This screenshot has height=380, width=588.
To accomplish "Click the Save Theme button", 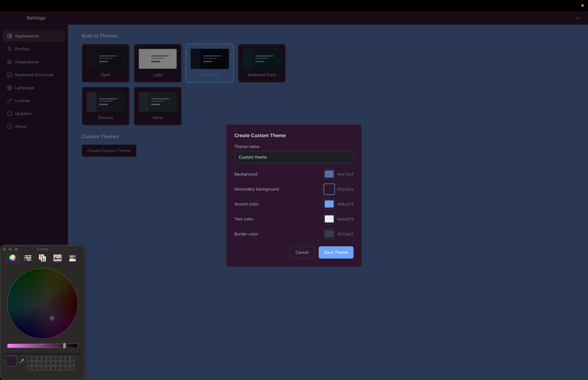I will (336, 252).
